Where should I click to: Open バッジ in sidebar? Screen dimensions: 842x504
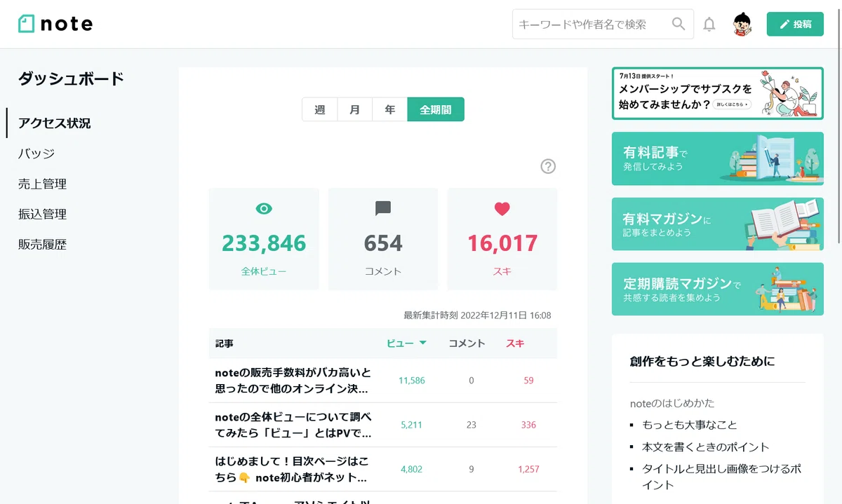click(36, 154)
